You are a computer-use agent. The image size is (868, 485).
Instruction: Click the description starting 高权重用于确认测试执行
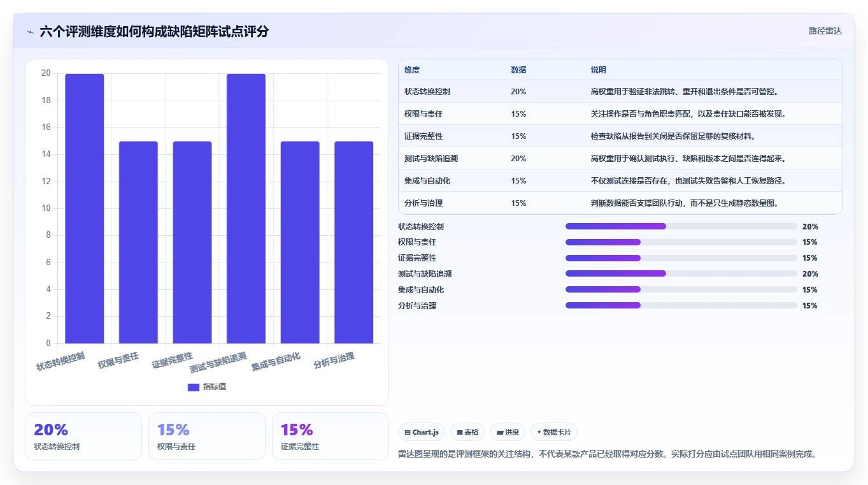(x=688, y=159)
